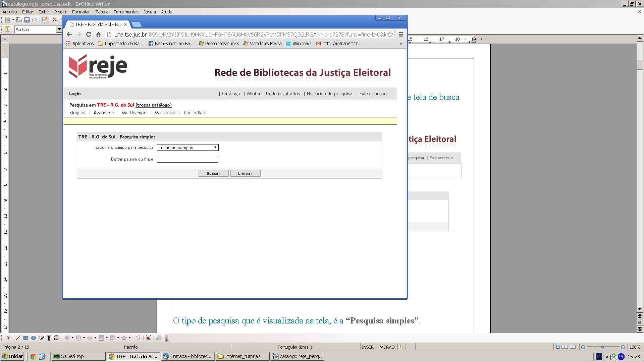
Task: Click the Login link
Action: (x=75, y=94)
